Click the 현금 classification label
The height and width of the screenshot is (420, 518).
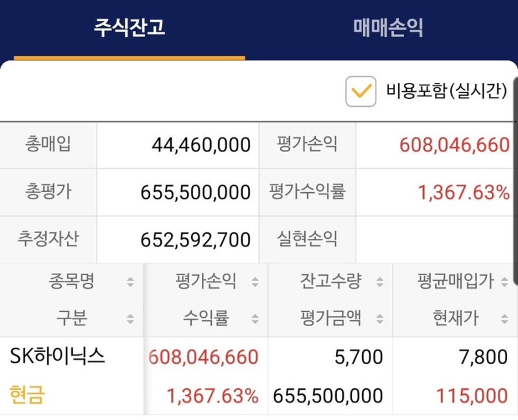27,395
